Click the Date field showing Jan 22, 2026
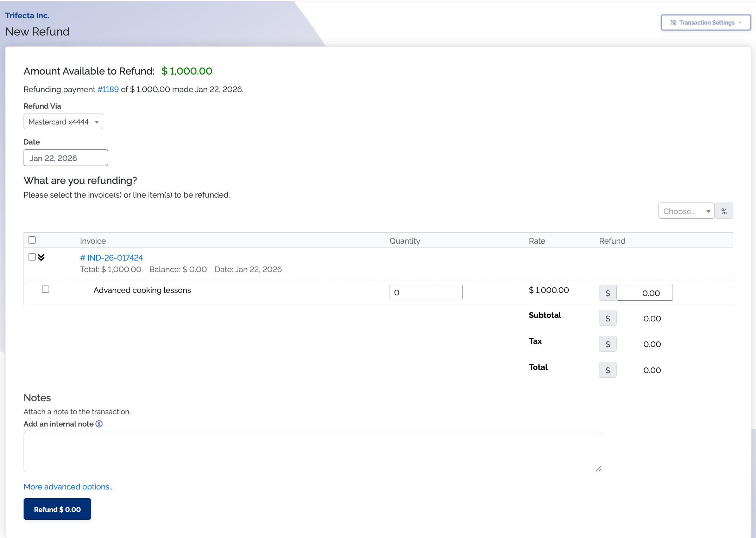Image resolution: width=756 pixels, height=538 pixels. (x=66, y=158)
